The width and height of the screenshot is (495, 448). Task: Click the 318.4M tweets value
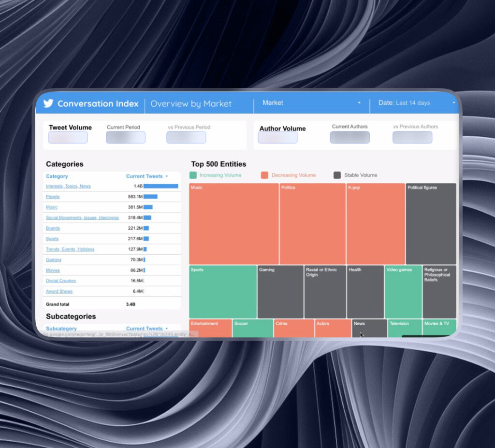pyautogui.click(x=135, y=217)
